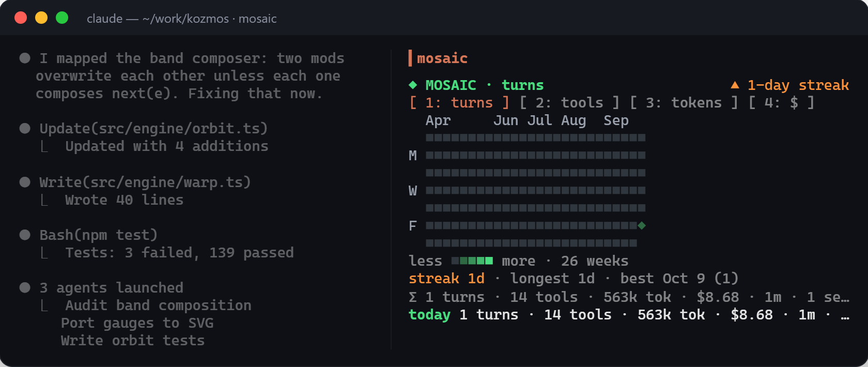Switch to the '2: tools' tab
Viewport: 868px width, 367px height.
pos(569,103)
